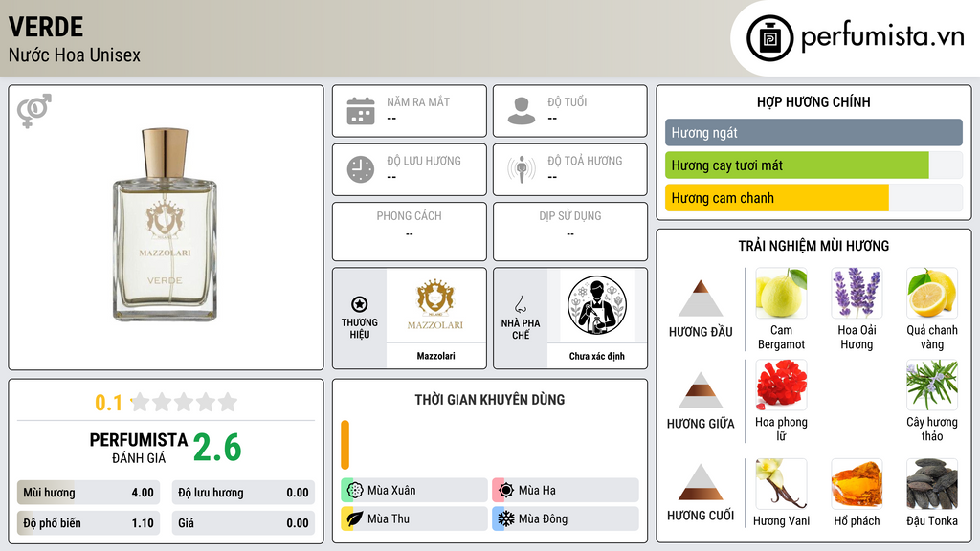Click the nose icon above Nhà pha chế
The width and height of the screenshot is (980, 551).
click(x=520, y=304)
